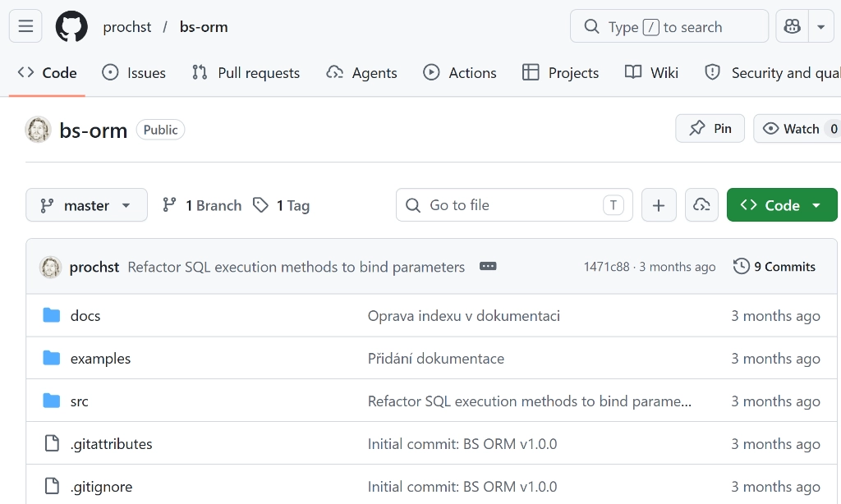This screenshot has width=841, height=504.
Task: Open the cloud agent icon button
Action: tap(701, 205)
